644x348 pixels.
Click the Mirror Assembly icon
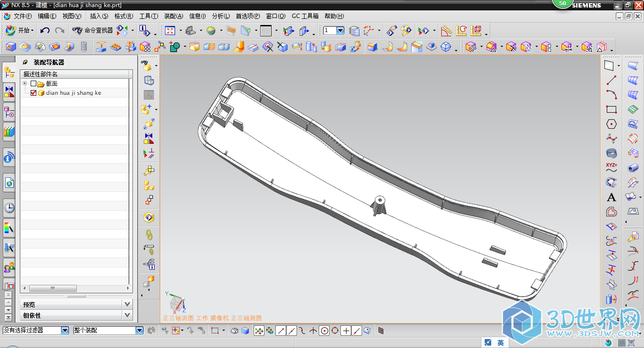pyautogui.click(x=149, y=139)
